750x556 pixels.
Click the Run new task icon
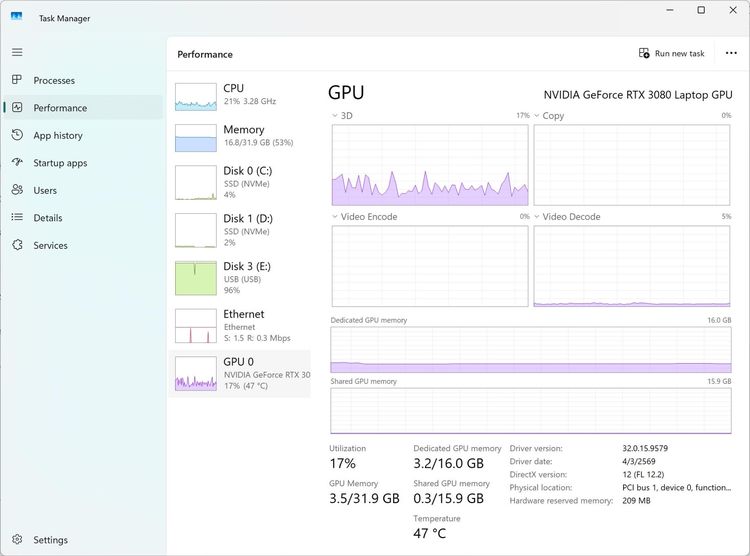coord(644,53)
